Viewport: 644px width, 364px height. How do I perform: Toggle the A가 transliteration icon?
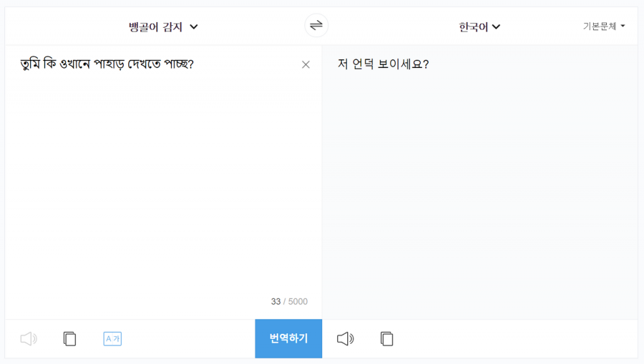(x=113, y=339)
